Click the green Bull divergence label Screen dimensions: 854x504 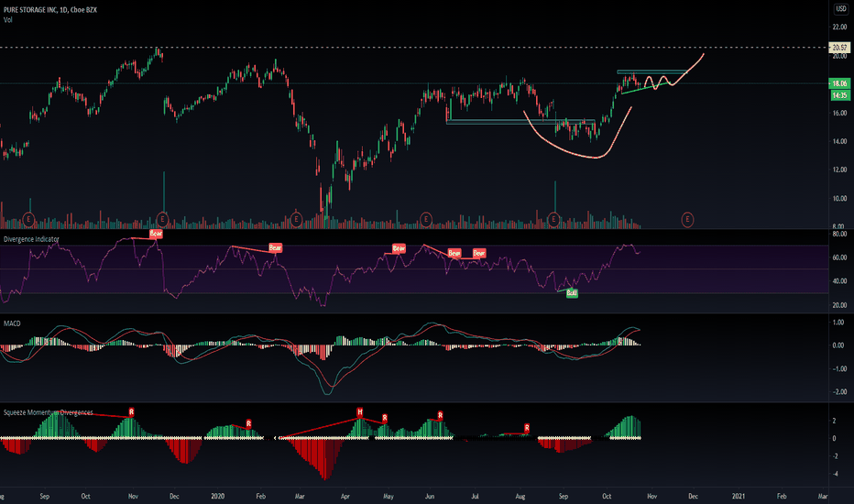click(572, 293)
